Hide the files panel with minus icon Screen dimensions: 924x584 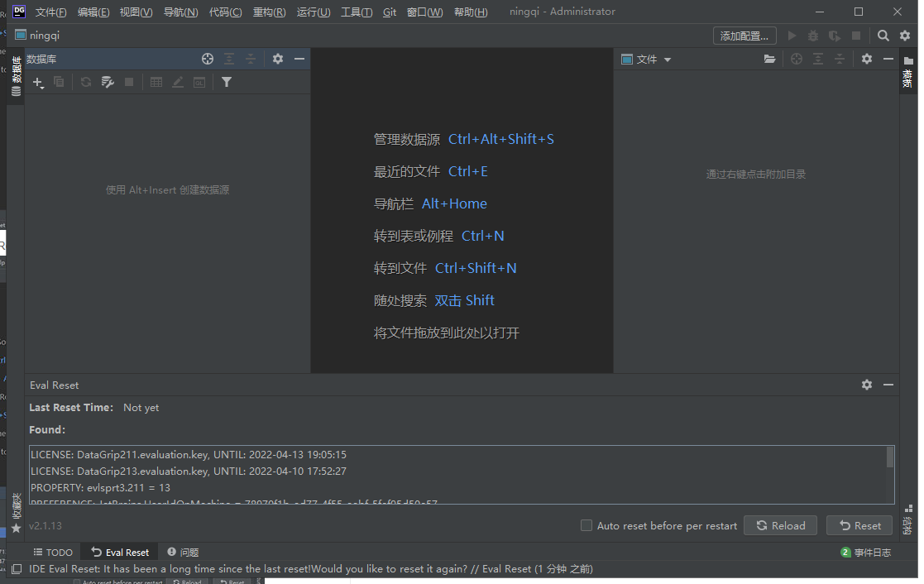tap(888, 59)
